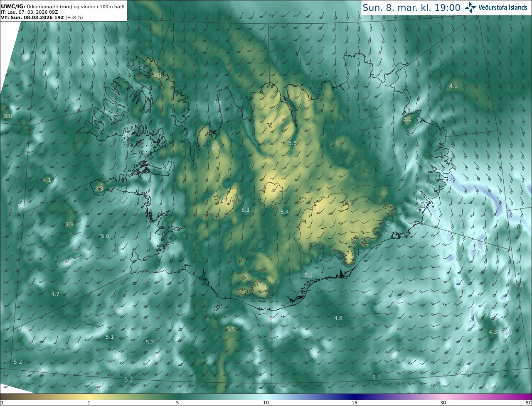Click the colour scale label '0'
The height and width of the screenshot is (406, 532).
click(x=2, y=403)
